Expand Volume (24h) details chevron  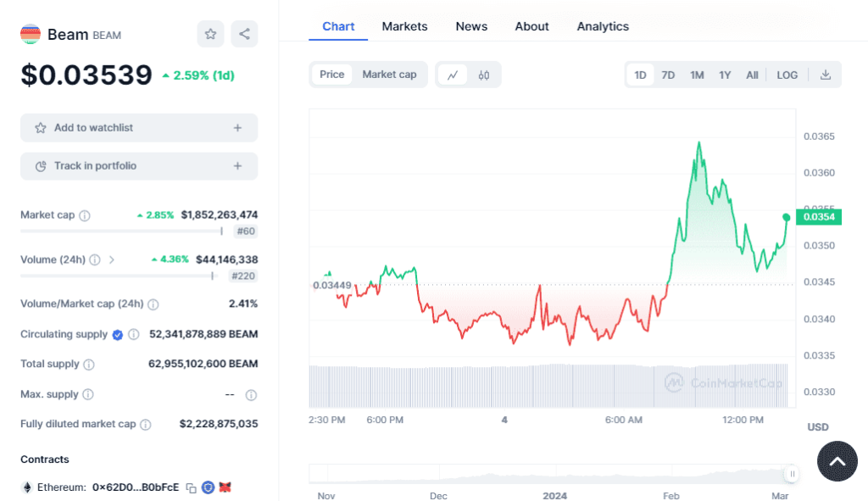pos(112,259)
